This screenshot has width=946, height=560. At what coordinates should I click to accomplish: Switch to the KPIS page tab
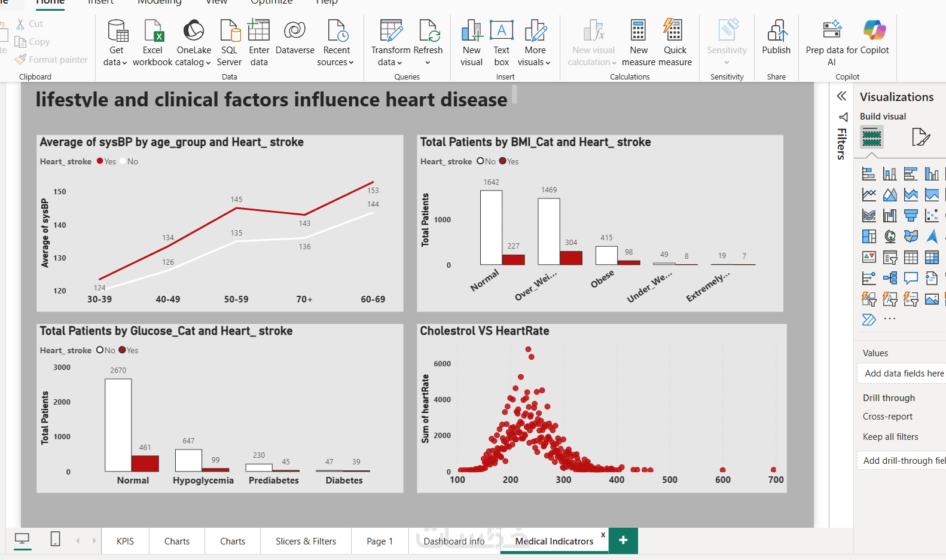click(126, 541)
